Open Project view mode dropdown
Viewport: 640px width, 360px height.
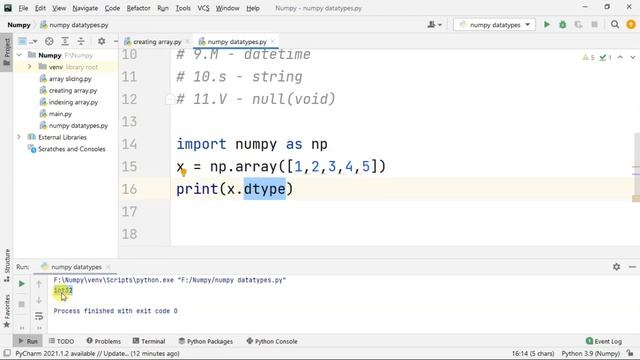(x=27, y=41)
